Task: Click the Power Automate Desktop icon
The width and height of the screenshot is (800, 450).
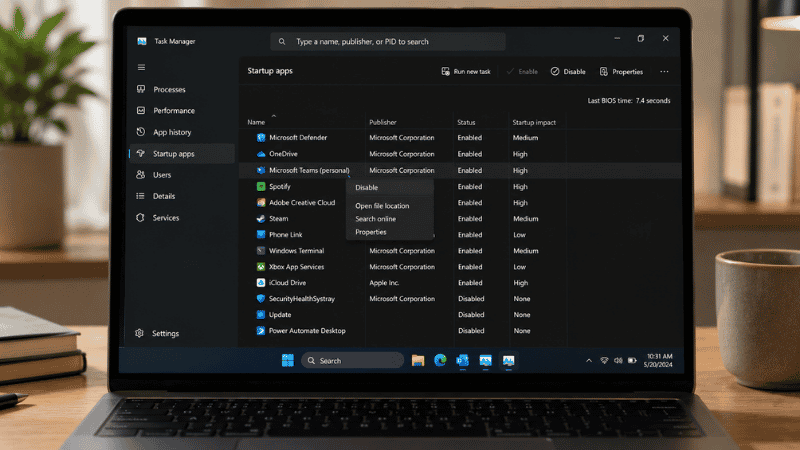Action: click(x=261, y=331)
